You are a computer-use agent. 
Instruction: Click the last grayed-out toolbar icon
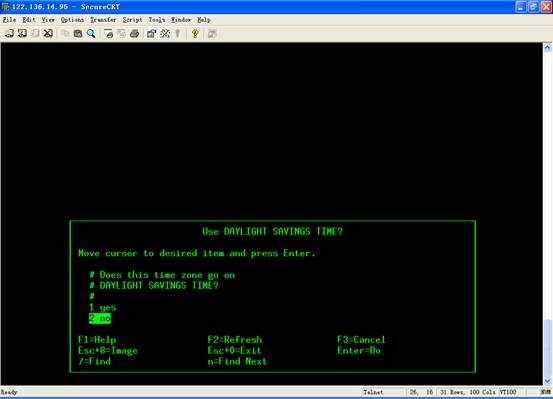(212, 34)
